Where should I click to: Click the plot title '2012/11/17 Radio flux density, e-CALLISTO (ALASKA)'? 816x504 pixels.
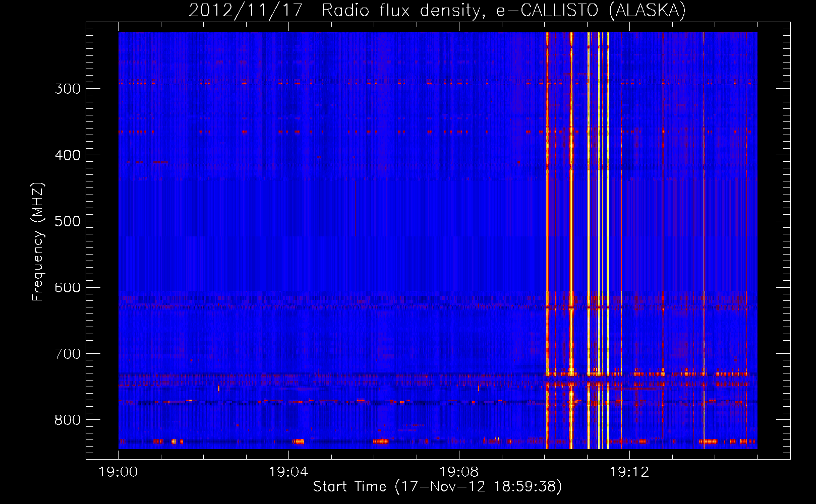coord(437,10)
